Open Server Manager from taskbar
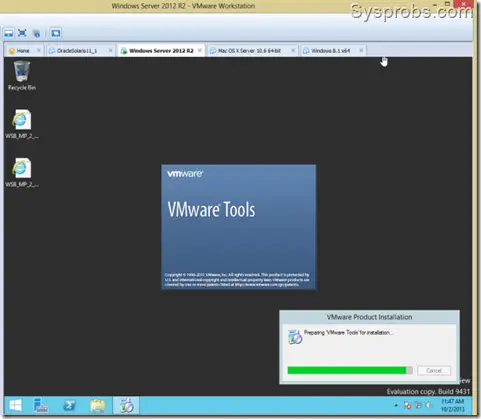481x419 pixels. (41, 405)
